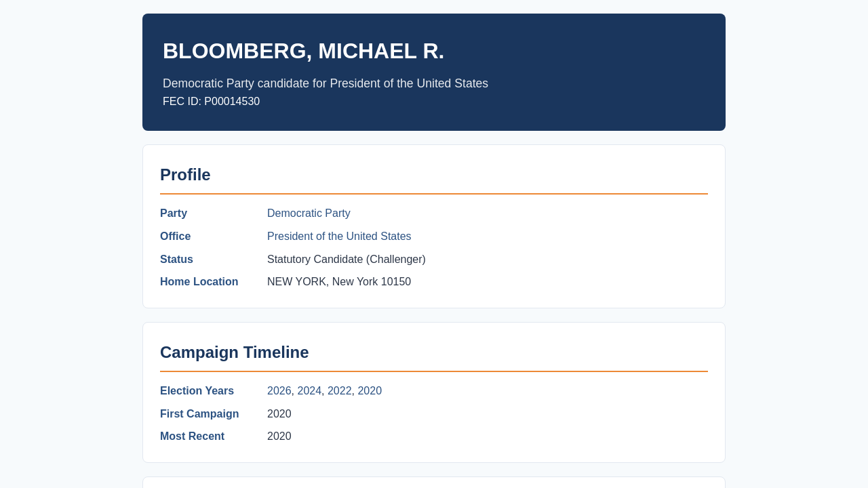This screenshot has height=488, width=868.
Task: Click the Most Recent value 2020
Action: point(279,436)
